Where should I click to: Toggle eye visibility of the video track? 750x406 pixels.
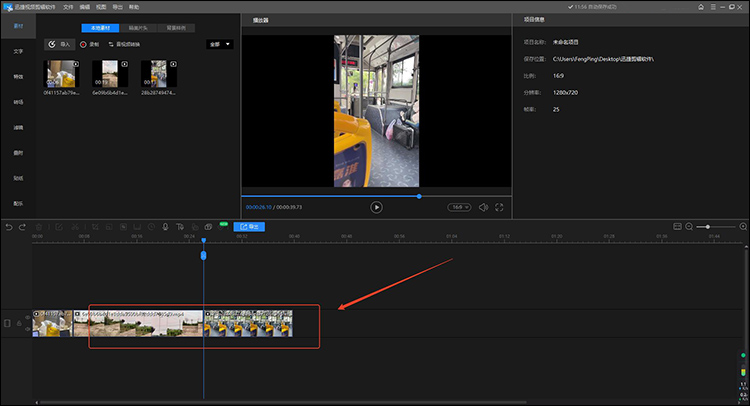click(x=27, y=317)
